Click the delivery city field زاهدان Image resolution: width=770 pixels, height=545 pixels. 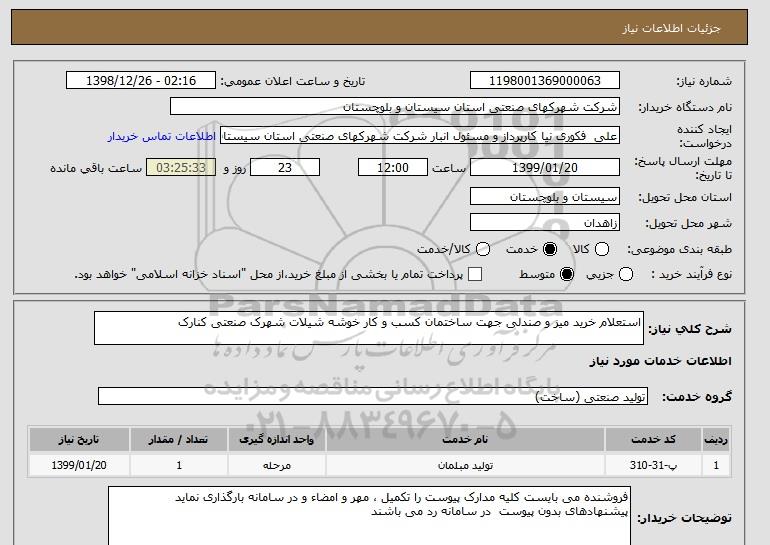click(545, 222)
